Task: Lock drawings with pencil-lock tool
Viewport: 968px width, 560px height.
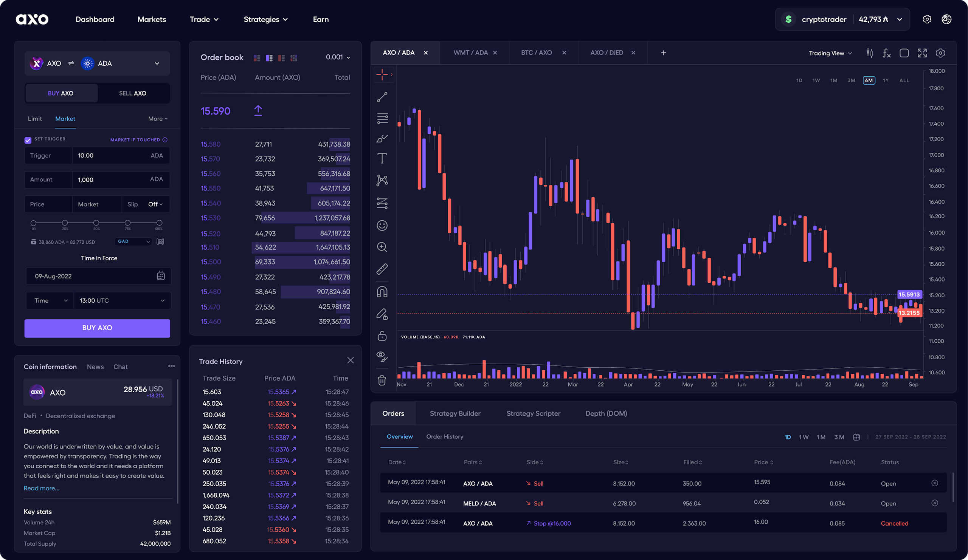Action: [382, 314]
